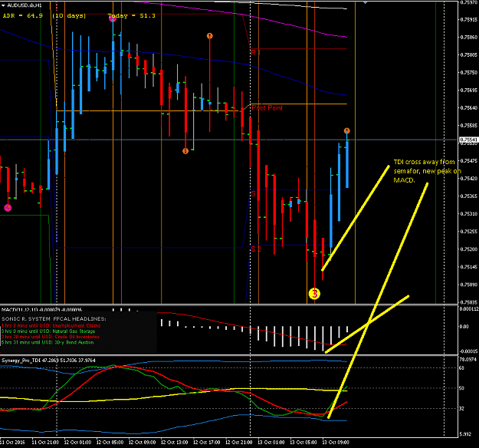The width and height of the screenshot is (479, 448).
Task: Click the 0.75860 price axis value
Action: click(x=469, y=38)
